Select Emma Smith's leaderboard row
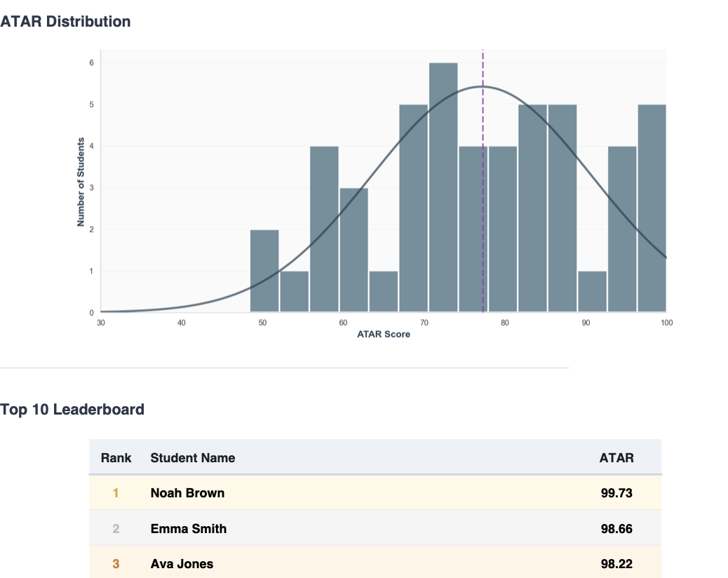This screenshot has width=728, height=578. [x=351, y=528]
